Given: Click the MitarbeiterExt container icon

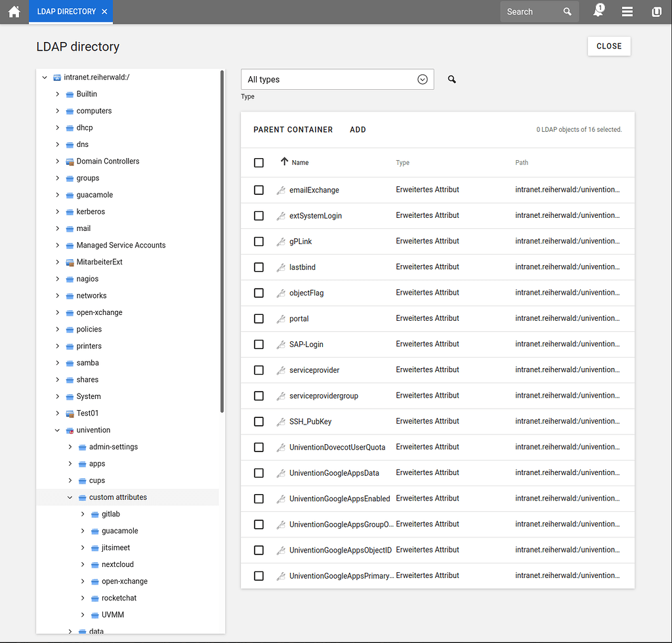Looking at the screenshot, I should point(70,262).
